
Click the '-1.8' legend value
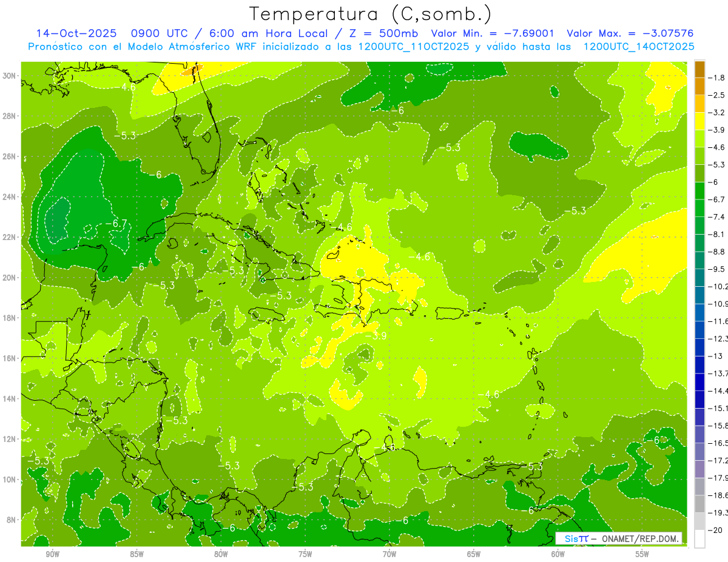[x=717, y=78]
